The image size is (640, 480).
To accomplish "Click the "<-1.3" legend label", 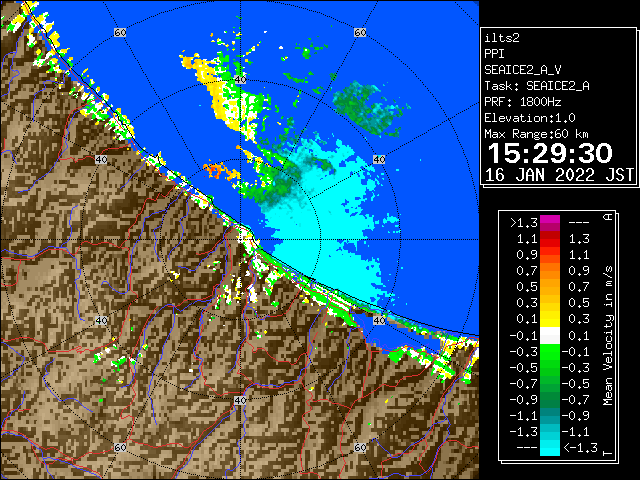I will tap(580, 448).
